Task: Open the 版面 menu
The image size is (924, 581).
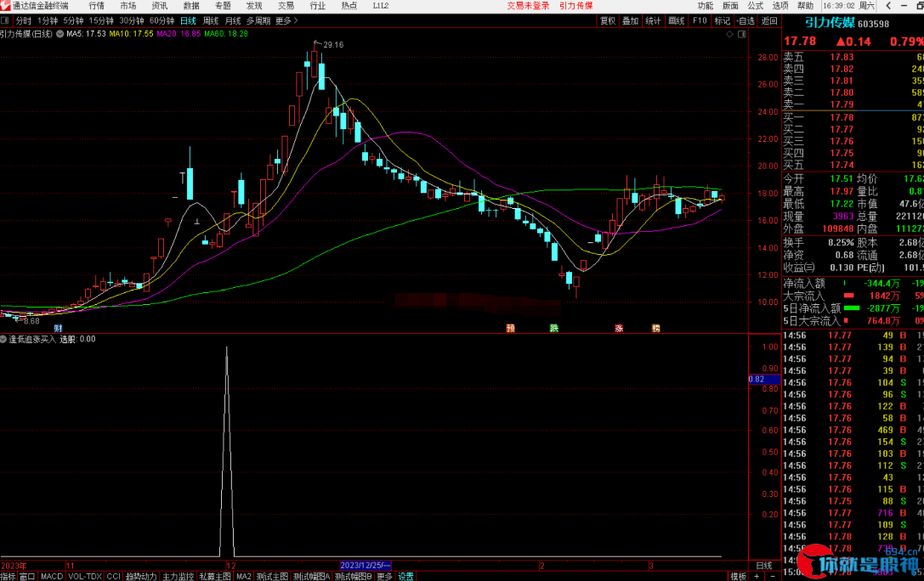Action: pyautogui.click(x=730, y=5)
